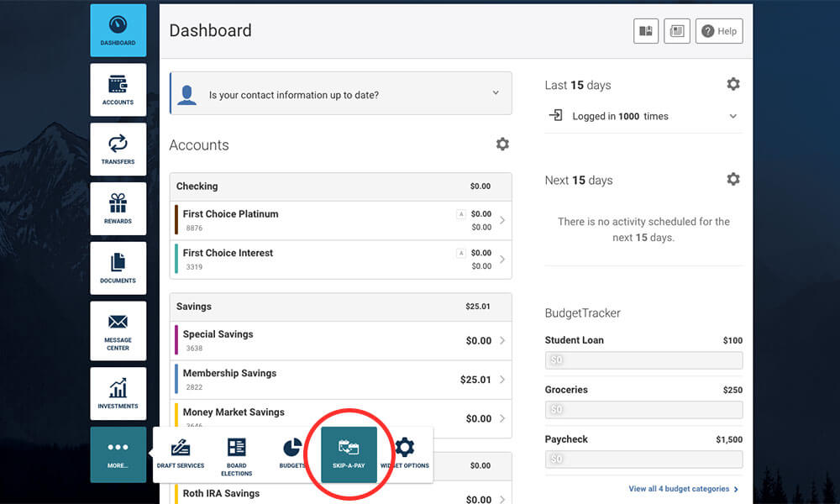The height and width of the screenshot is (504, 840).
Task: Select the First Choice Platinum account name
Action: pos(231,213)
